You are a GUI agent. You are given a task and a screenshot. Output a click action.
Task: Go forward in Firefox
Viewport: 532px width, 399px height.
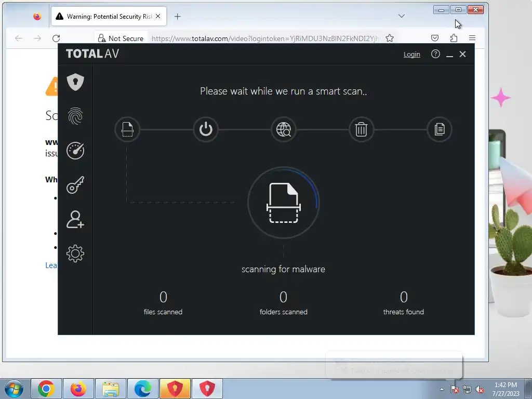37,38
